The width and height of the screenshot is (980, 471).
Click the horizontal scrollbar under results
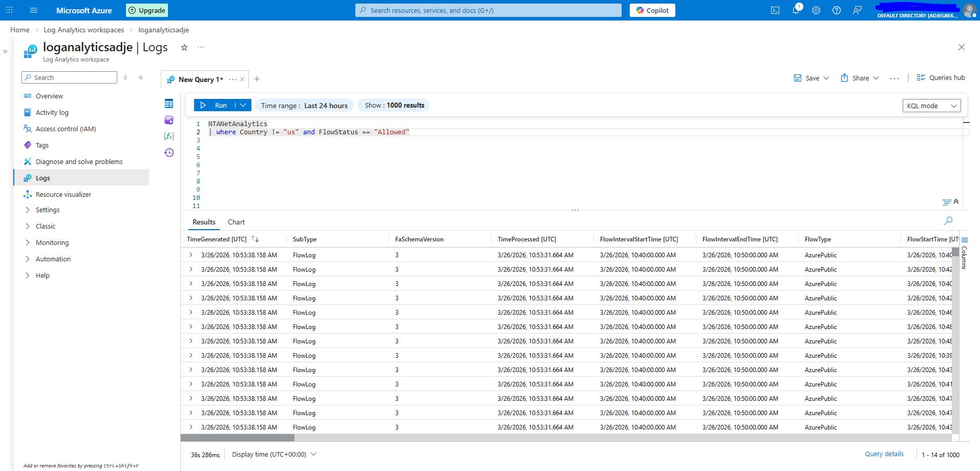point(238,438)
